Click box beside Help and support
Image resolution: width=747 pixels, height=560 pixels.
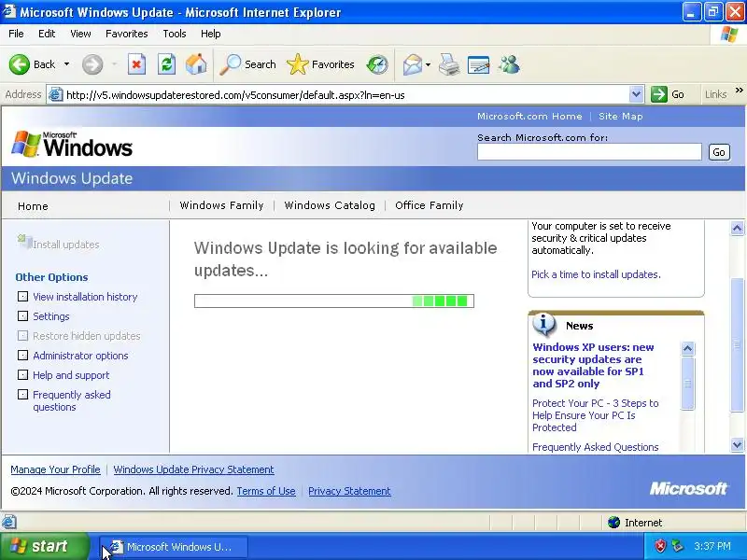coord(22,375)
